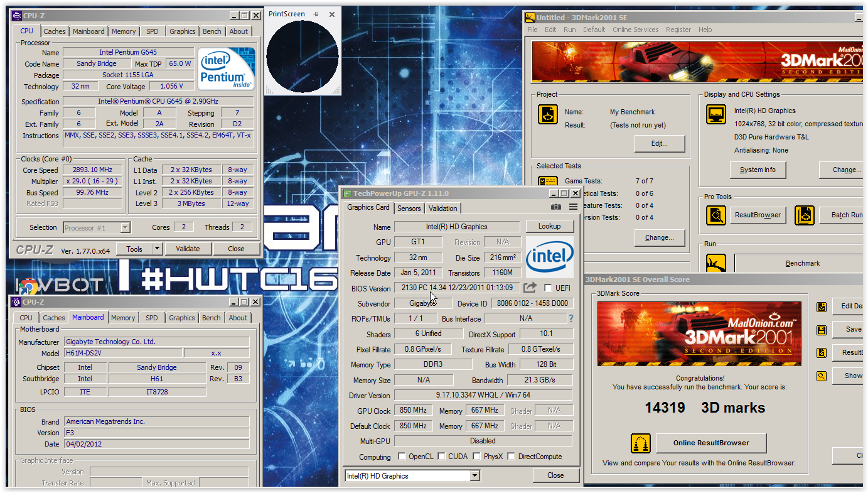Click the BIOS Version field in GPU-Z
The image size is (868, 493).
tap(458, 288)
